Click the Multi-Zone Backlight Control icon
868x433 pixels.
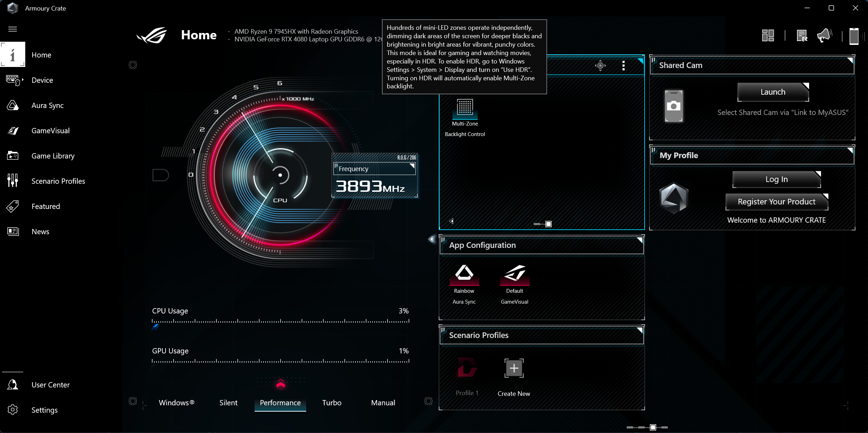pyautogui.click(x=465, y=107)
